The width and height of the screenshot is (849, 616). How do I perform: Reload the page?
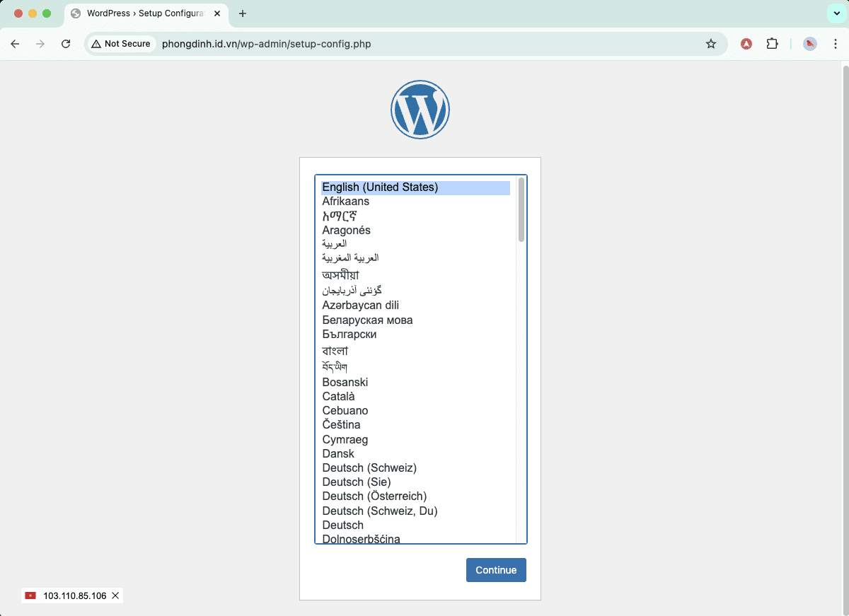66,44
